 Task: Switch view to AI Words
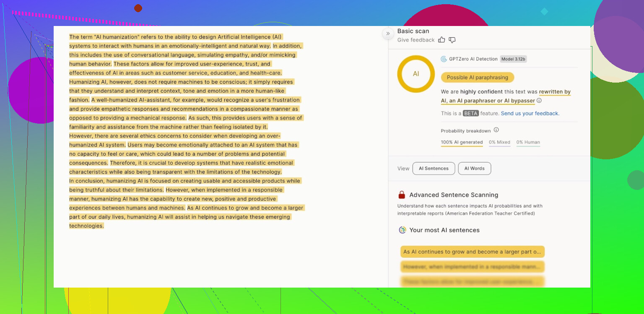[x=474, y=169]
